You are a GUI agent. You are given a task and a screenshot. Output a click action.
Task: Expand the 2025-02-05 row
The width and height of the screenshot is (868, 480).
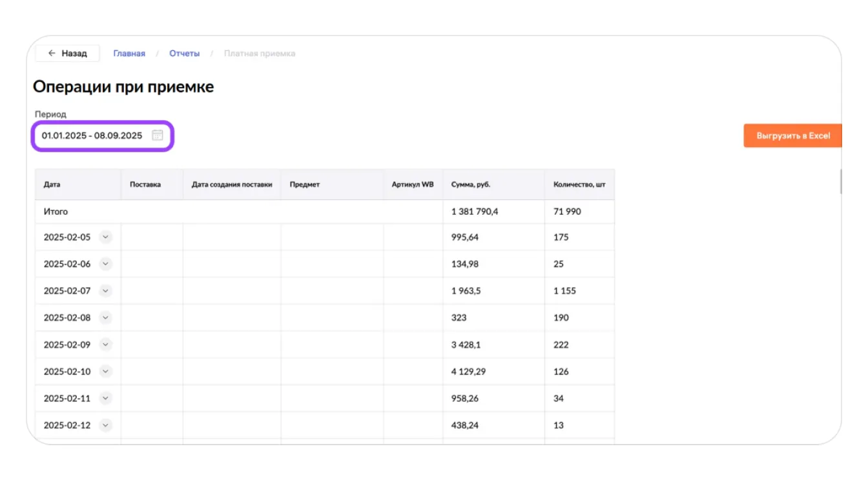(x=106, y=237)
